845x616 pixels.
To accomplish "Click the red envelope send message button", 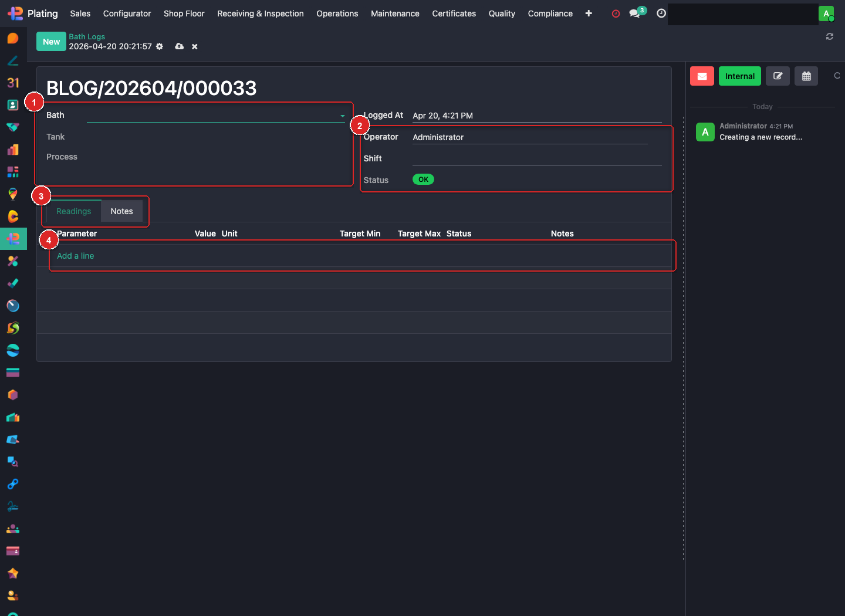I will [702, 76].
